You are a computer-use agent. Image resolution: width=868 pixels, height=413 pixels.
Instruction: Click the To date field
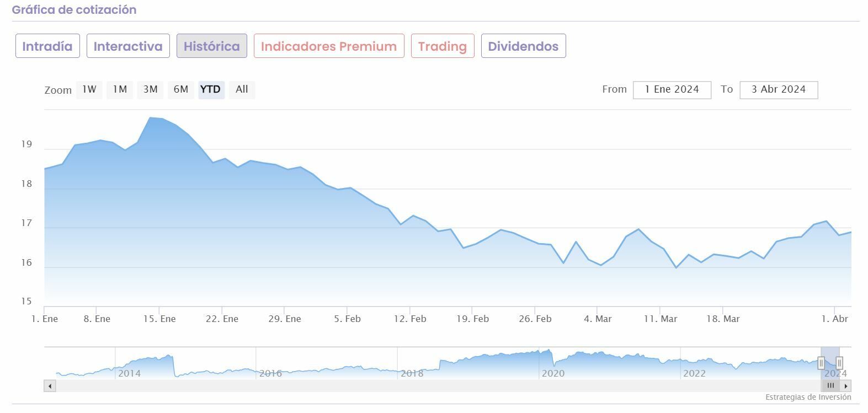(778, 89)
